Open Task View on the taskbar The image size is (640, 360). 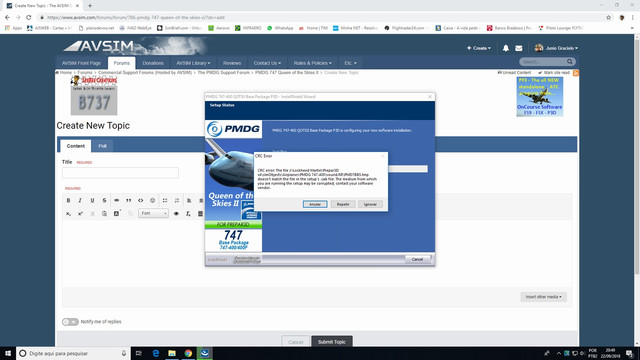point(138,353)
